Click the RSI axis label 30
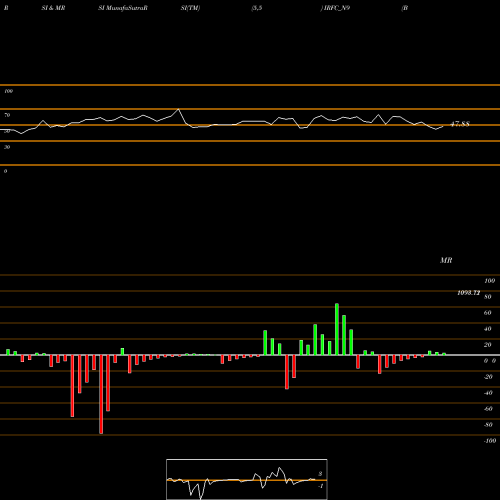Image resolution: width=500 pixels, height=500 pixels. (x=7, y=147)
